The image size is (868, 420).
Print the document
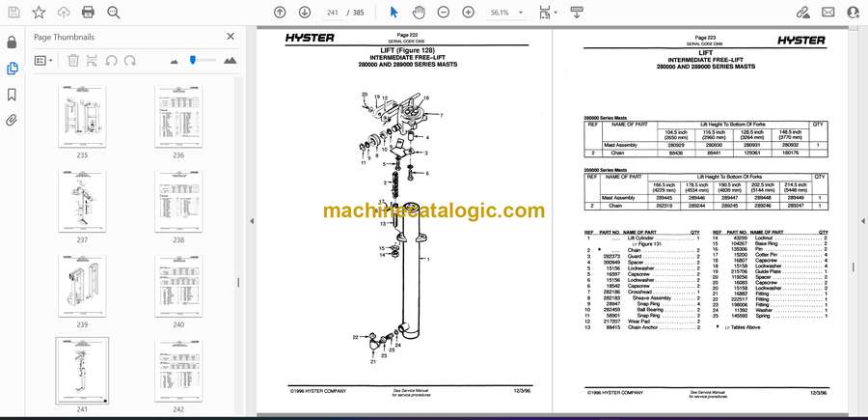pyautogui.click(x=88, y=13)
